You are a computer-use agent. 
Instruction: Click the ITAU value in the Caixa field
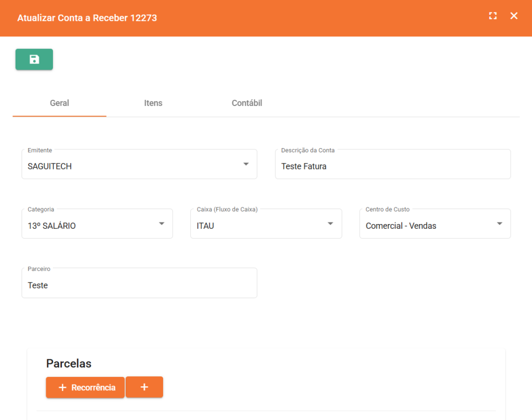[205, 226]
